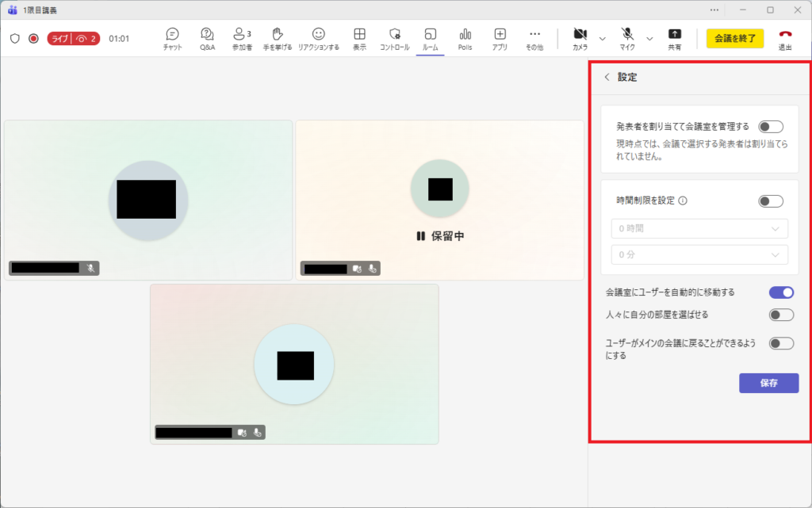This screenshot has height=508, width=812.
Task: Open the チャット (Chat) panel icon
Action: 172,35
